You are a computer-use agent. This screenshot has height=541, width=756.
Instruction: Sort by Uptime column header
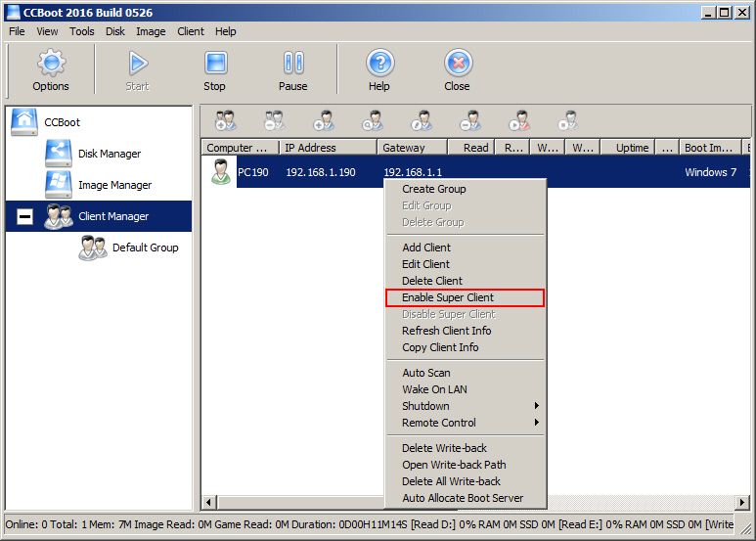tap(628, 148)
